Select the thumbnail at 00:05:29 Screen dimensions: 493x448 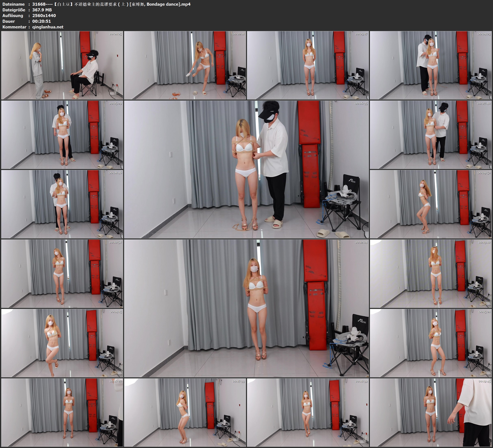pos(62,135)
